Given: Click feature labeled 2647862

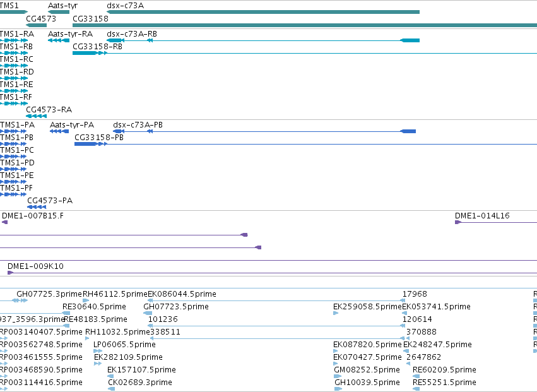Looking at the screenshot, I should pyautogui.click(x=423, y=358).
